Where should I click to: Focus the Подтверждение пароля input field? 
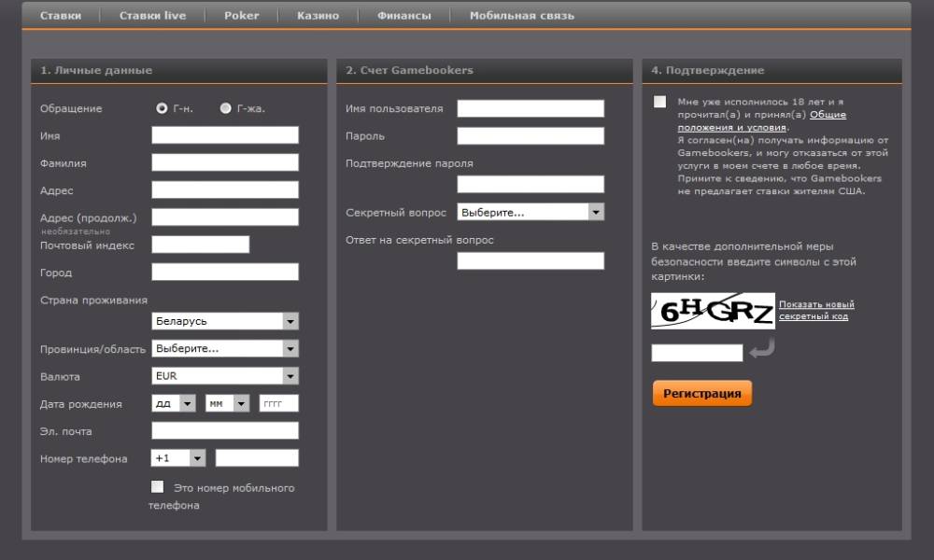tap(531, 184)
